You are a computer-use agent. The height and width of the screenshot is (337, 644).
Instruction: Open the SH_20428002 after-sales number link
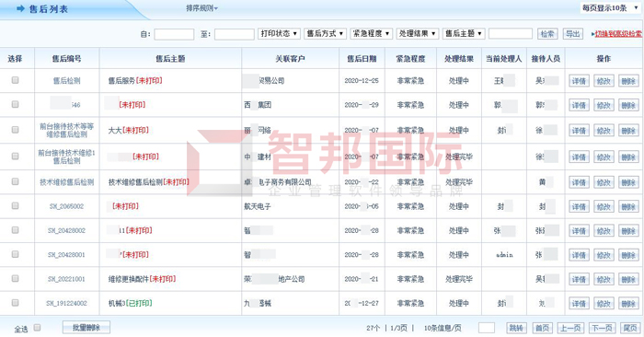coord(66,230)
